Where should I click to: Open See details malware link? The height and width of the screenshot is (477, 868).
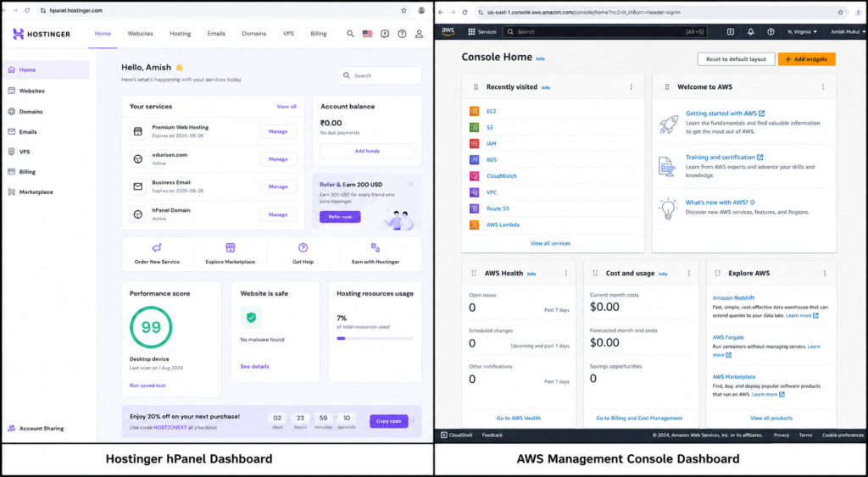(254, 366)
